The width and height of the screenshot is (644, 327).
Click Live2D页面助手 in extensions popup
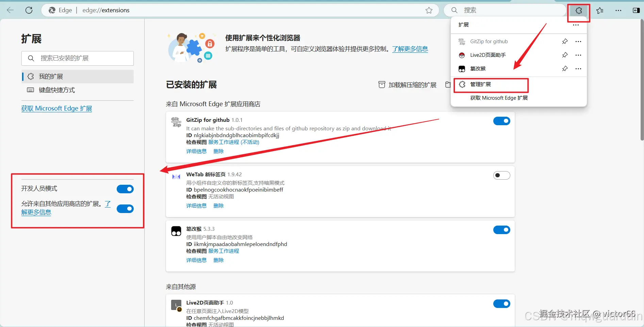[488, 55]
